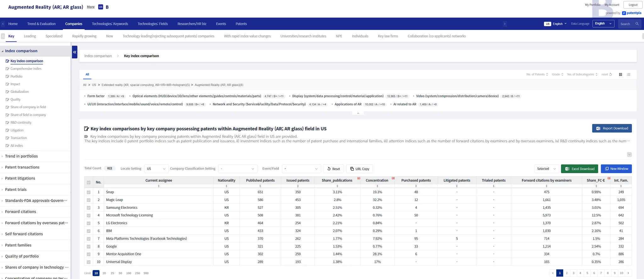Check the box for Samsung Electronics row
This screenshot has width=644, height=279.
[89, 208]
